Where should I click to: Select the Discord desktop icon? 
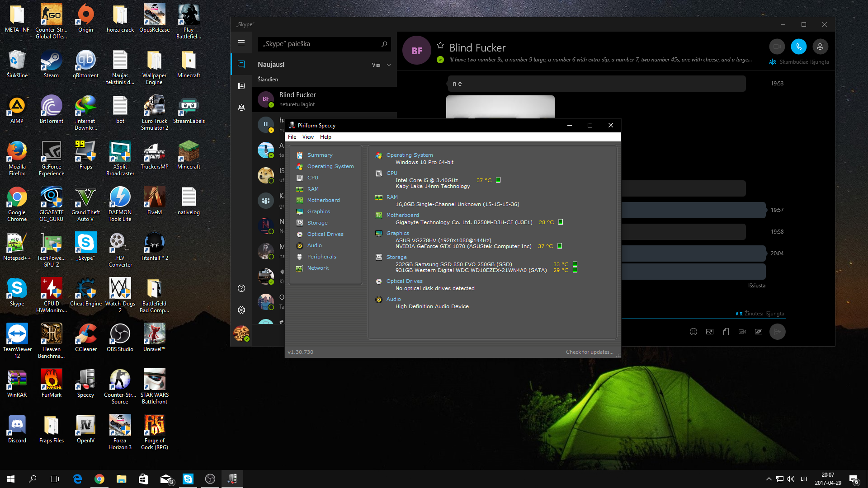[17, 429]
